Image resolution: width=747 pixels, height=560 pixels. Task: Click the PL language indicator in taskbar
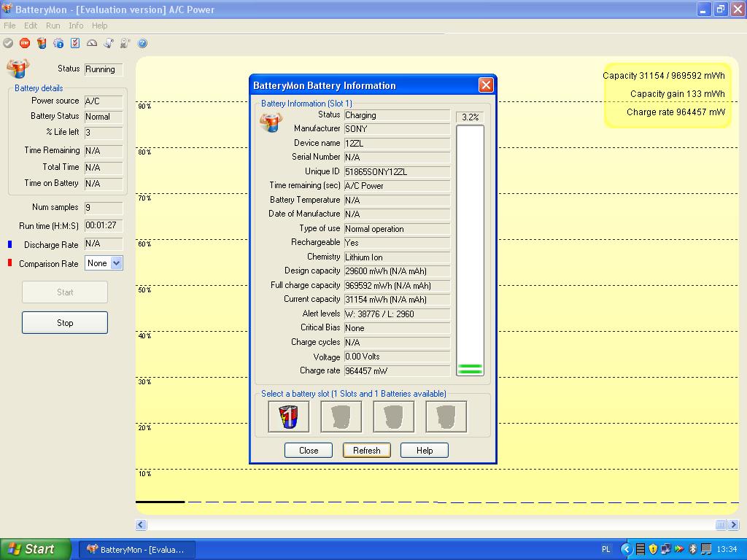pyautogui.click(x=606, y=550)
